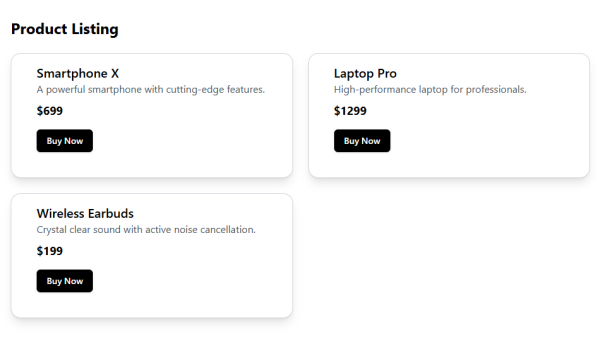The width and height of the screenshot is (602, 364).
Task: Click the Laptop Pro description text
Action: click(x=430, y=90)
